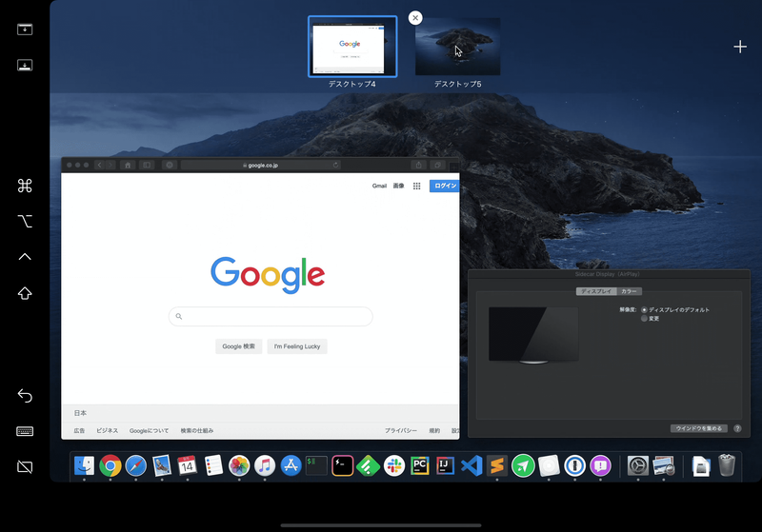Open the Gmail link on Google page
This screenshot has height=532, width=762.
[379, 186]
